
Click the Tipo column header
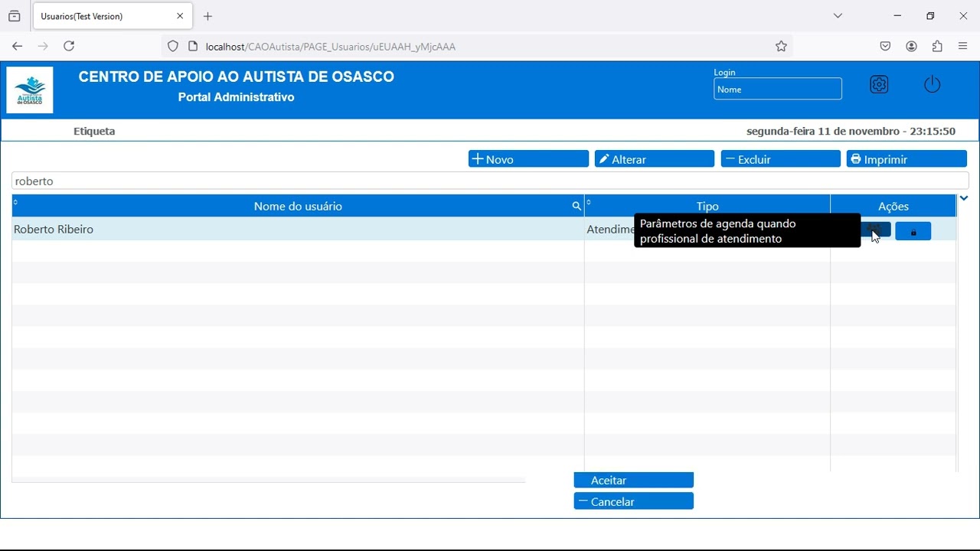[707, 206]
